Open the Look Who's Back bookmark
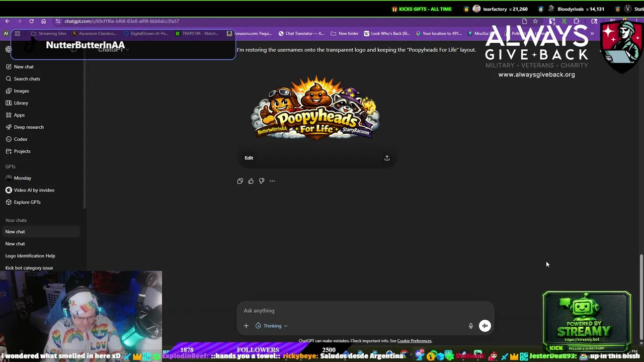Image resolution: width=644 pixels, height=362 pixels. 387,34
